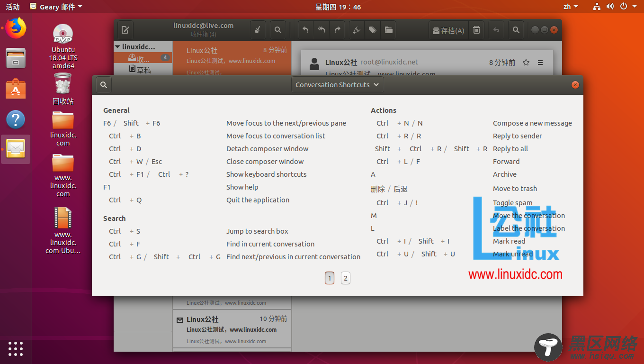Image resolution: width=644 pixels, height=364 pixels.
Task: Select the www.linuxidc.com folder on desktop
Action: 63,175
